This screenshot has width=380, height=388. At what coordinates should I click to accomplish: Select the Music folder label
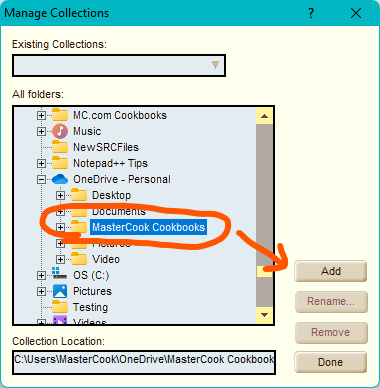click(x=87, y=131)
